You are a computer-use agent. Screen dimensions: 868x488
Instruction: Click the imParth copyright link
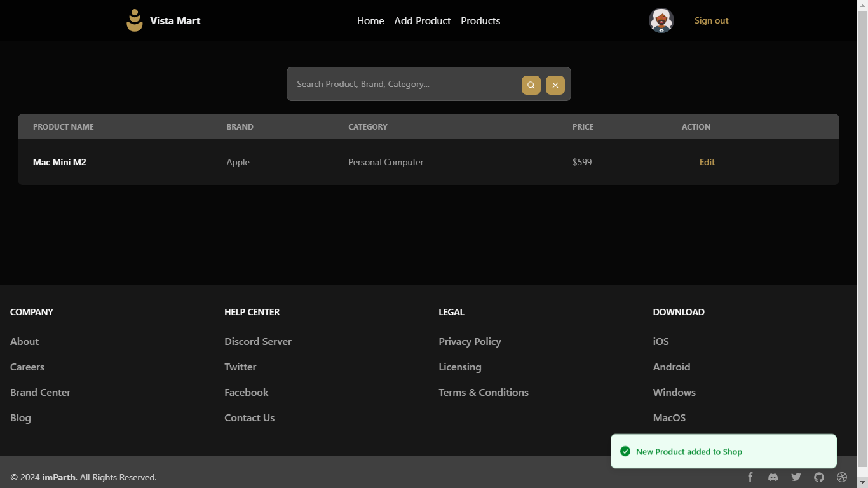[59, 477]
